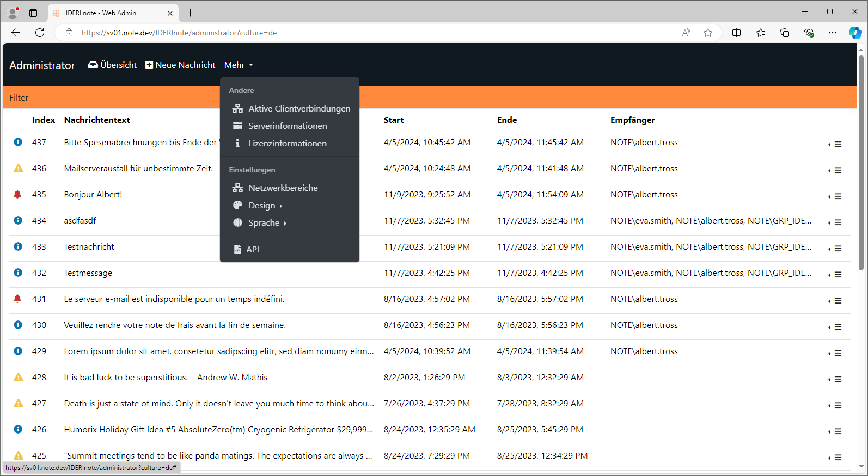The width and height of the screenshot is (868, 476).
Task: Click end date '7/28/2023, 8:32:29 AM'
Action: pyautogui.click(x=540, y=403)
